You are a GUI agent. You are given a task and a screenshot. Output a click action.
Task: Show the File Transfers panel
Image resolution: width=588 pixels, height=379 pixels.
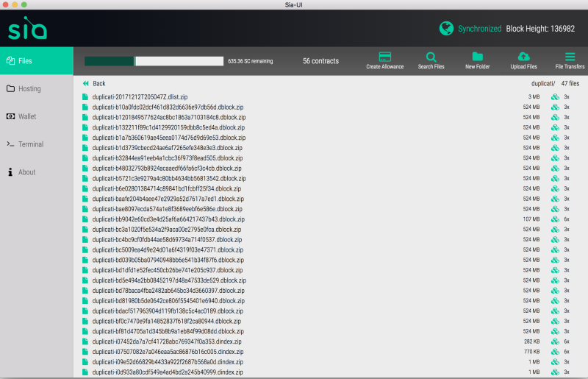click(x=570, y=61)
